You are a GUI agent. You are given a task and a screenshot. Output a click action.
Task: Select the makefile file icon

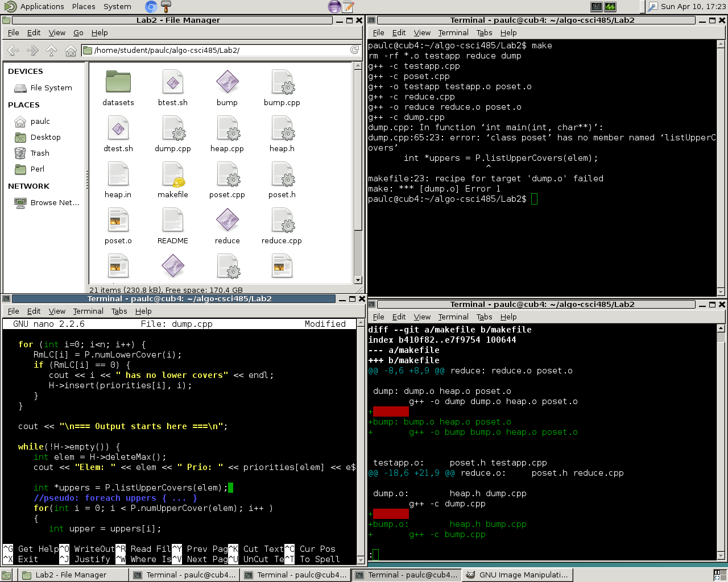tap(173, 174)
